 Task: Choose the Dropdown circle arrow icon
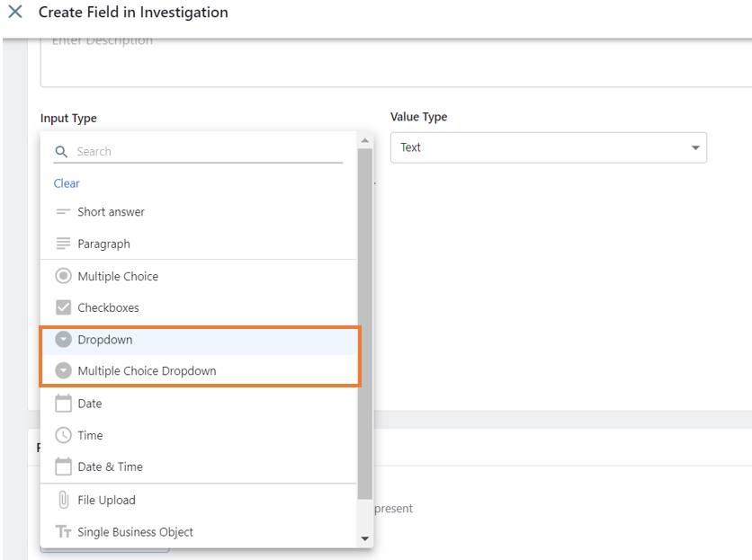(63, 340)
